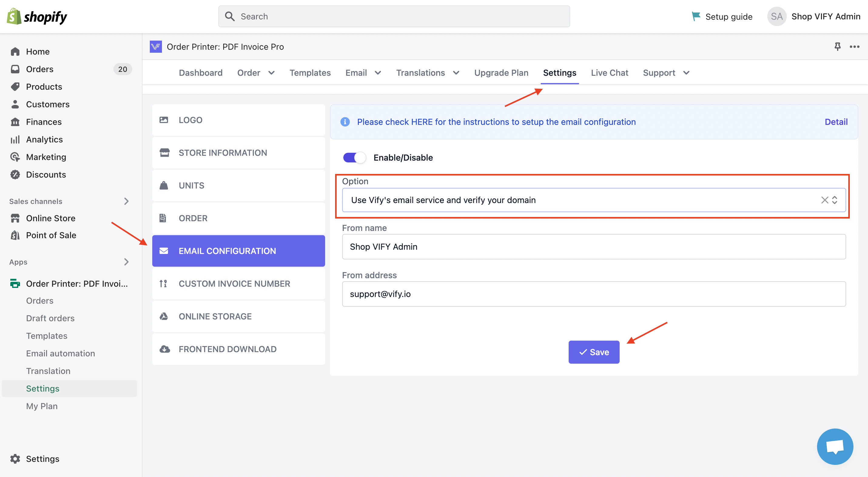This screenshot has width=868, height=477.
Task: Expand the Sales channels chevron
Action: tap(126, 201)
